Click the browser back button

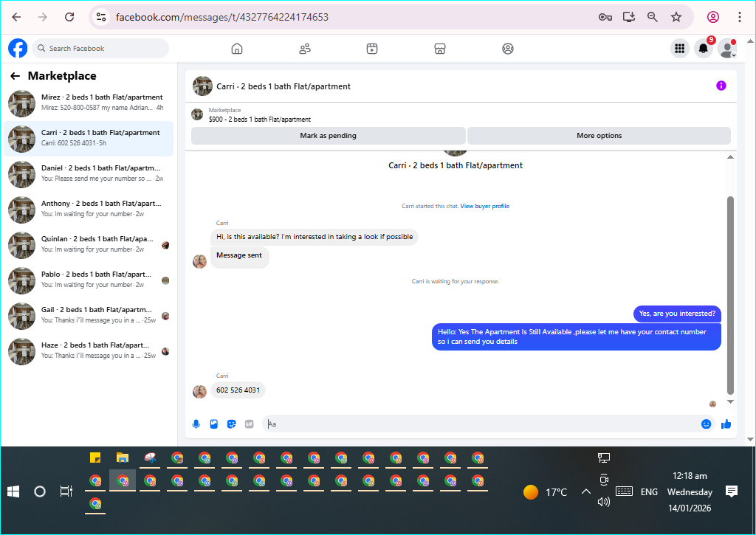(x=16, y=17)
